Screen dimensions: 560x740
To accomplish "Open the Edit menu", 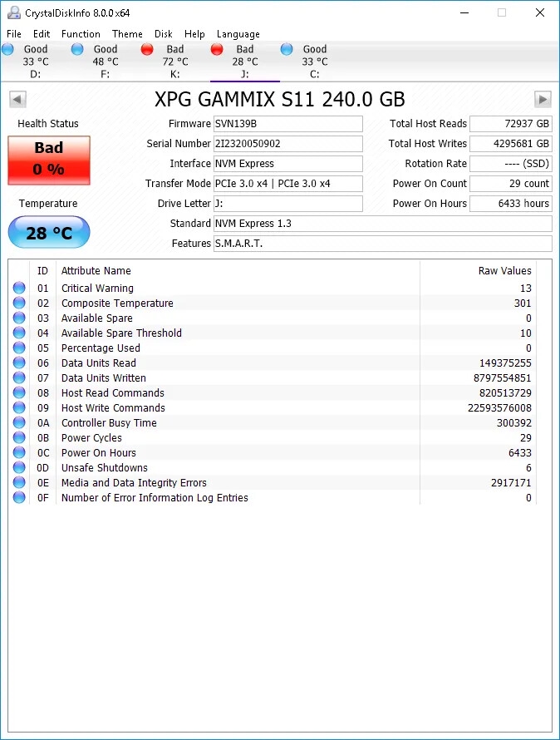I will tap(42, 34).
